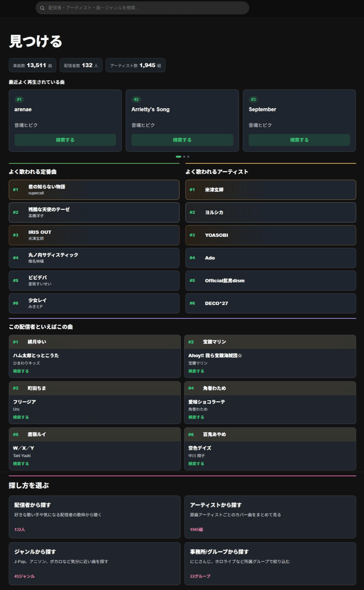Click the 45ジャンル count label
364x590 pixels.
coord(24,576)
